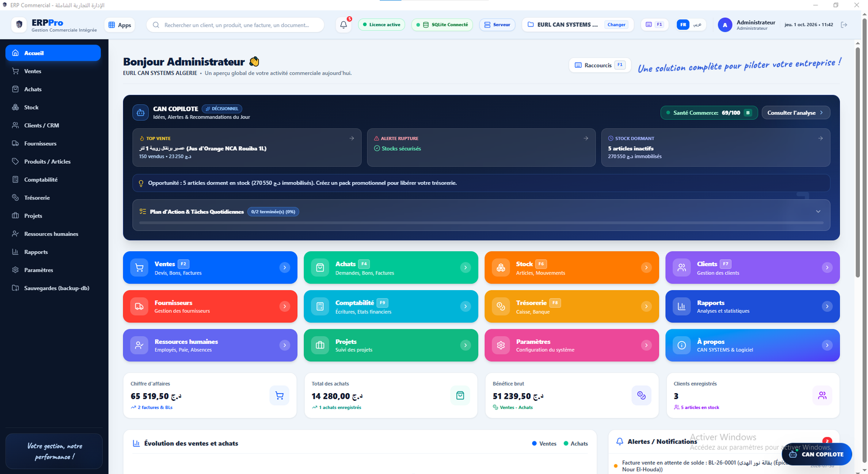Toggle the Achats series in chart legend
The image size is (868, 474).
(x=576, y=444)
